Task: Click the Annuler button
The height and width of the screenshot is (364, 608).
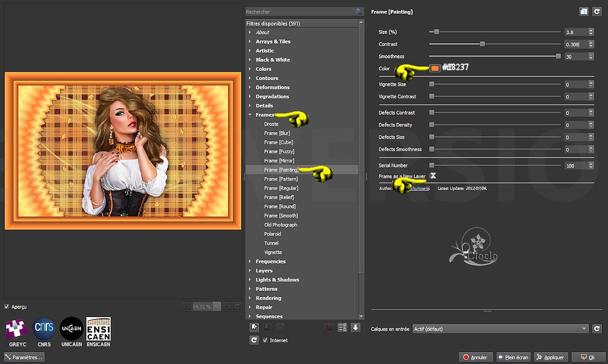Action: click(475, 357)
